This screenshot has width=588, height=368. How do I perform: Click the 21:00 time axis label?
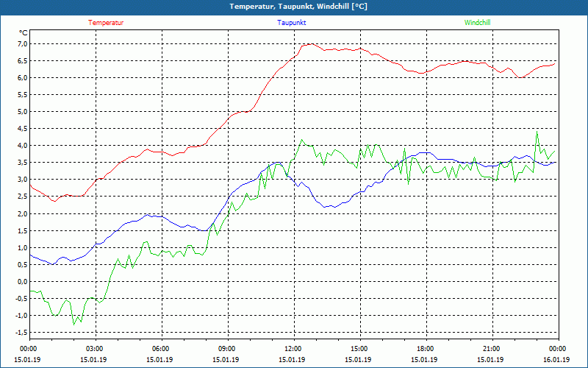(x=492, y=349)
